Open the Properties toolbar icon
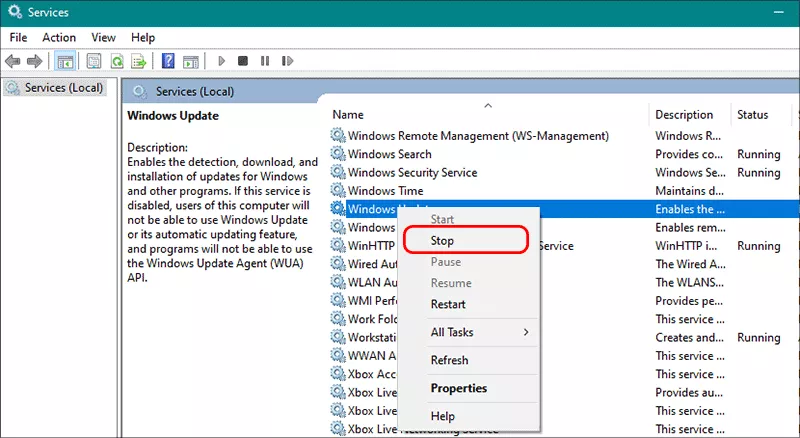Viewport: 800px width, 438px height. coord(94,61)
